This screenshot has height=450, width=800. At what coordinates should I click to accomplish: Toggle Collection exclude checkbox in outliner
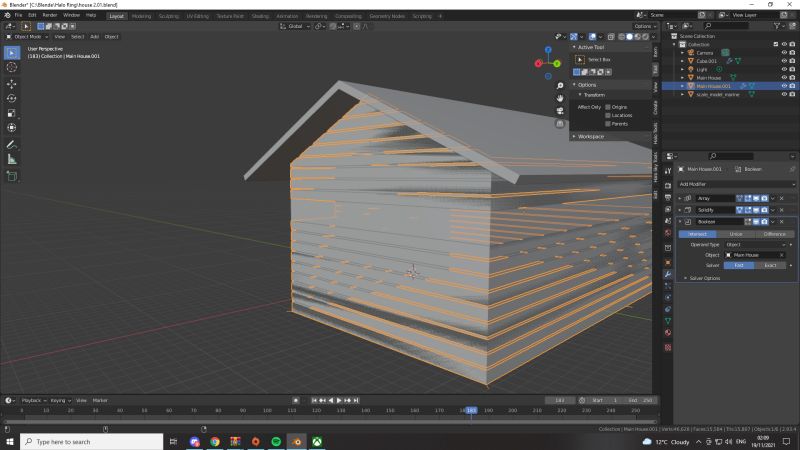pyautogui.click(x=776, y=44)
